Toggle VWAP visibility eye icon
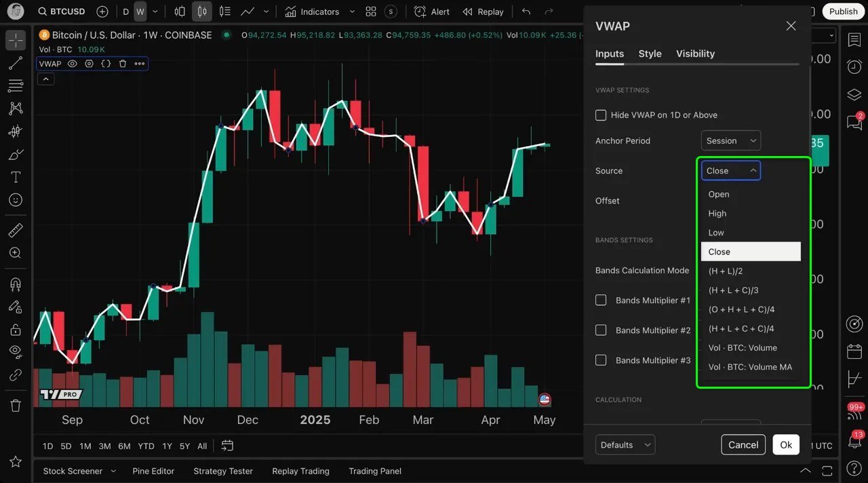868x483 pixels. point(72,64)
